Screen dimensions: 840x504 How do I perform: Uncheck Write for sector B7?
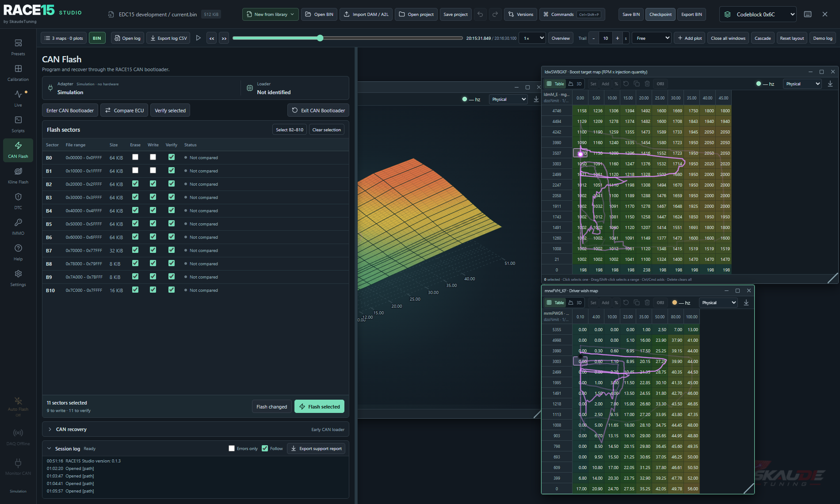[153, 250]
